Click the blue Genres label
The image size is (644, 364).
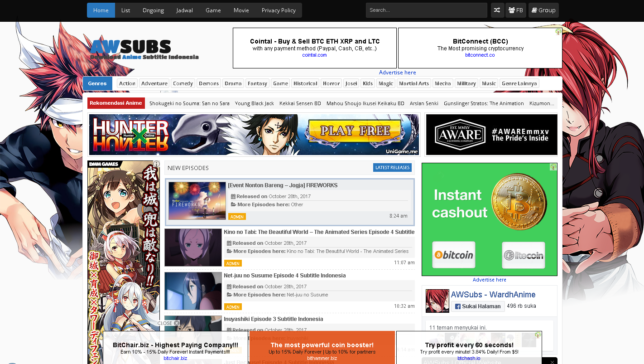tap(97, 83)
